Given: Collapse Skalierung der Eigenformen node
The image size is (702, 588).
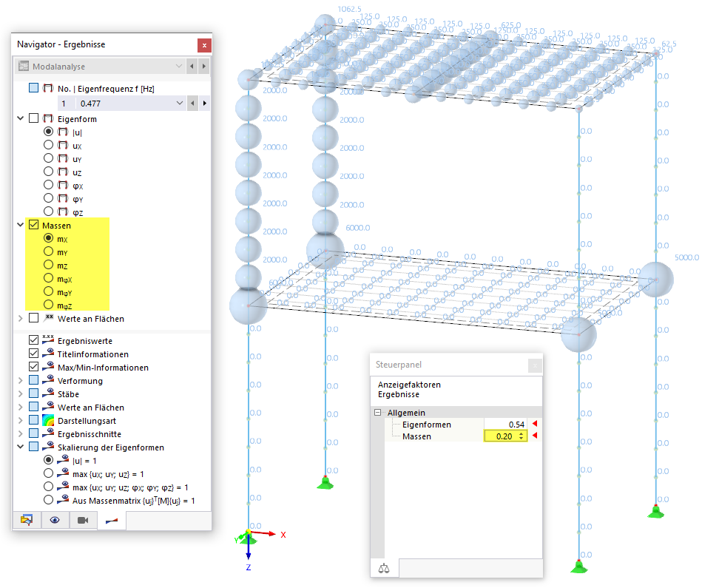Looking at the screenshot, I should pyautogui.click(x=20, y=447).
